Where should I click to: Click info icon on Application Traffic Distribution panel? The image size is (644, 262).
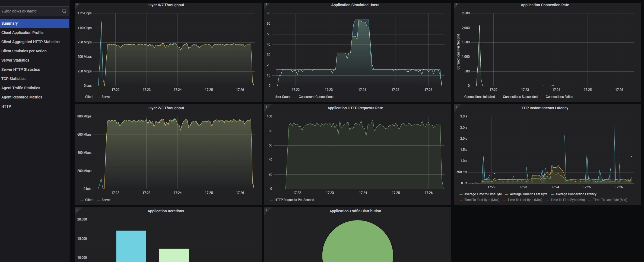tap(267, 210)
